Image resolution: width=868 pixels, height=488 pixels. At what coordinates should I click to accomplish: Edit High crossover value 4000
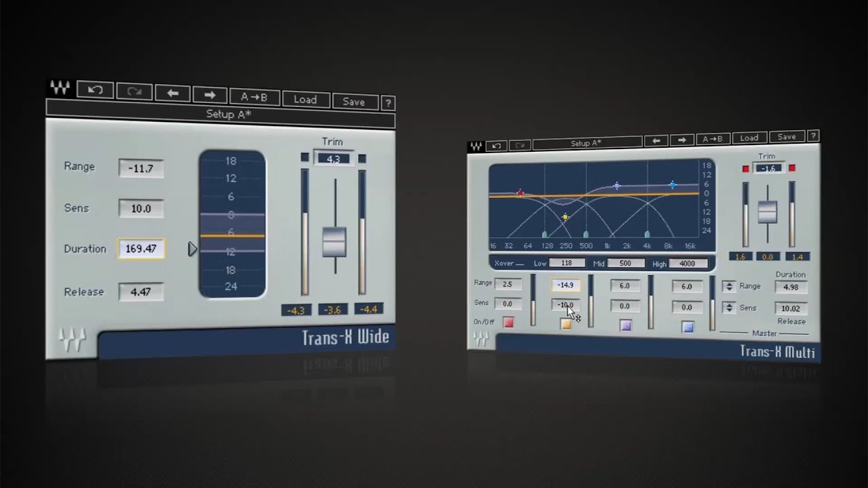pos(688,264)
